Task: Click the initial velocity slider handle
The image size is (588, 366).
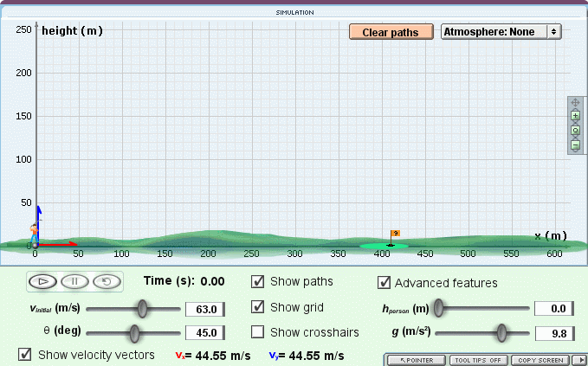Action: pyautogui.click(x=143, y=308)
